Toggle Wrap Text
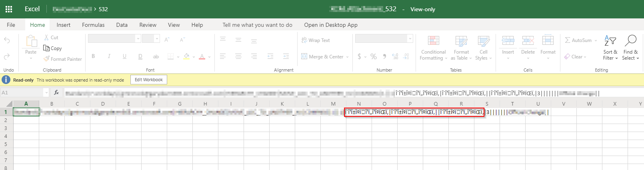The width and height of the screenshot is (644, 170). coord(316,40)
